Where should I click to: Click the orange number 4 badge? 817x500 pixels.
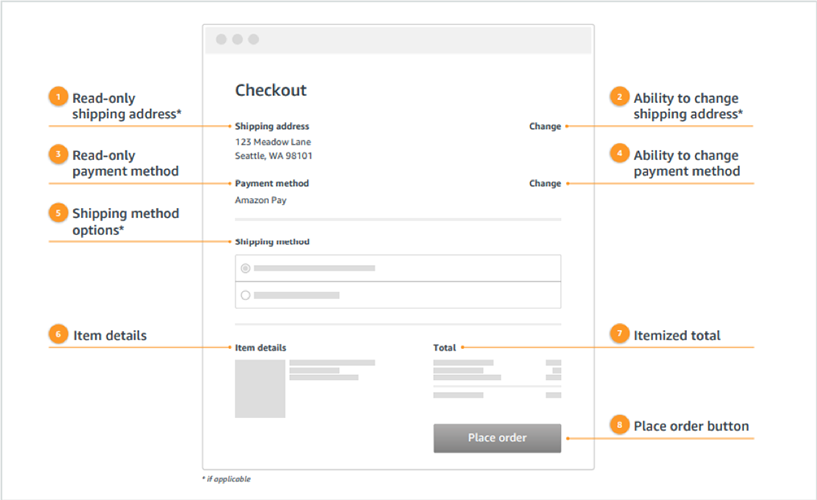click(x=619, y=155)
